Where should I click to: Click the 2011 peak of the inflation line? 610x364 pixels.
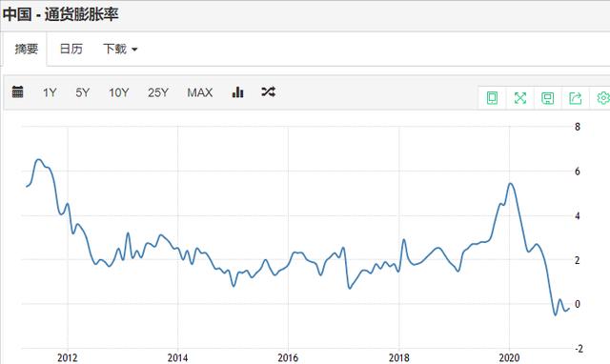(x=38, y=159)
